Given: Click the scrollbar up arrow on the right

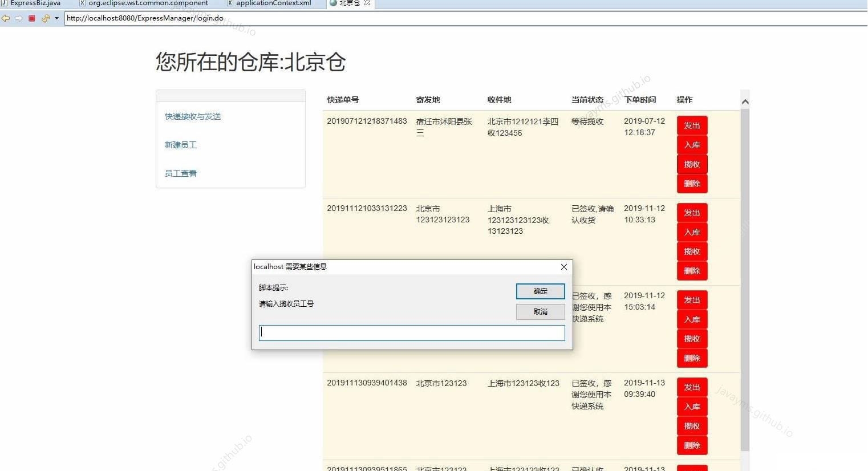Looking at the screenshot, I should (745, 101).
